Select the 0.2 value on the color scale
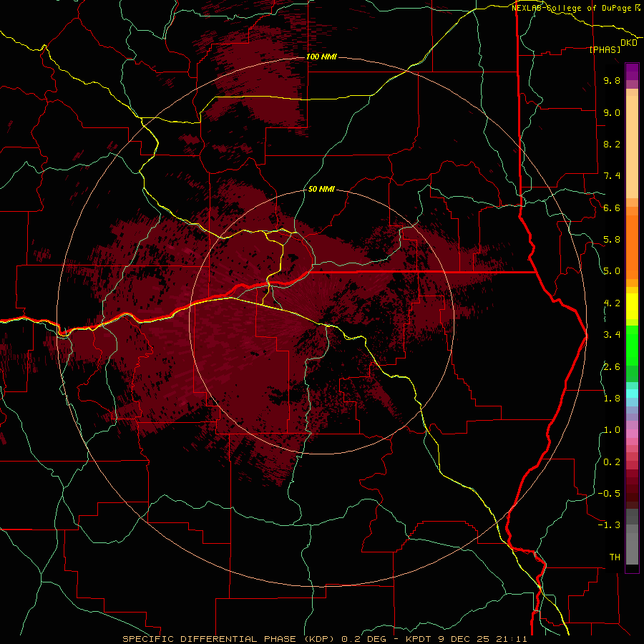The image size is (644, 644). click(x=612, y=462)
